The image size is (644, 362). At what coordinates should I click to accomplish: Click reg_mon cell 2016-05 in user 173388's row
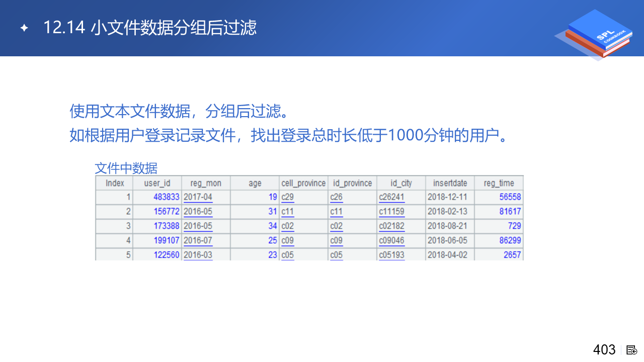pyautogui.click(x=206, y=226)
